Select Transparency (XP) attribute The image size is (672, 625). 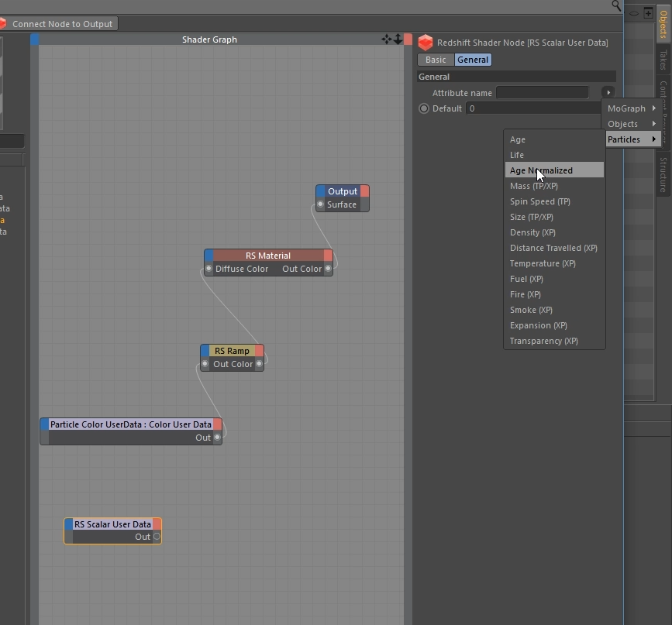[x=554, y=341]
